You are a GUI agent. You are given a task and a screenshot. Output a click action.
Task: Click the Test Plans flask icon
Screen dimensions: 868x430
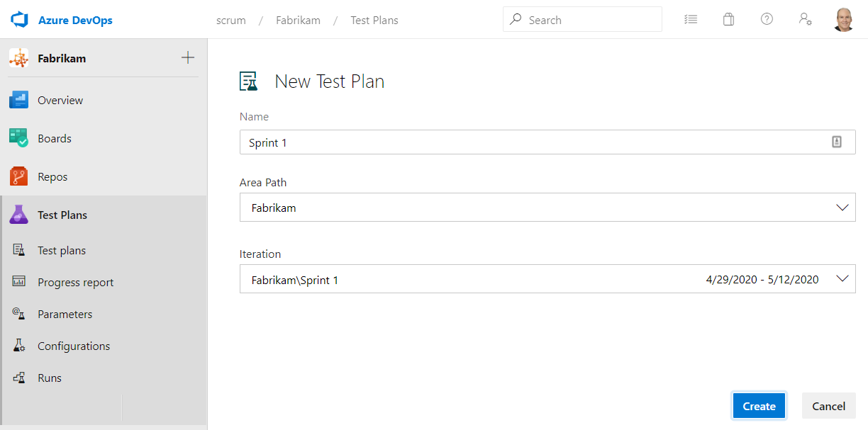tap(18, 215)
